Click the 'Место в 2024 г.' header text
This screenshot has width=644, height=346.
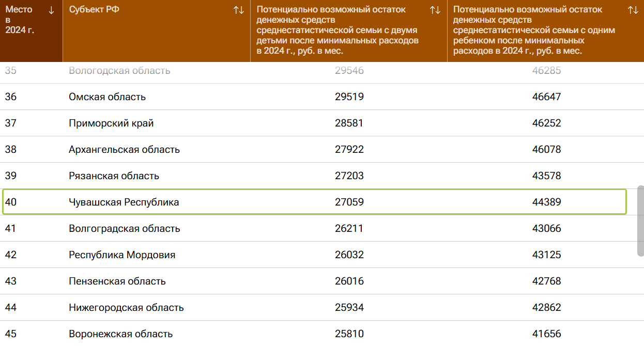tap(20, 20)
